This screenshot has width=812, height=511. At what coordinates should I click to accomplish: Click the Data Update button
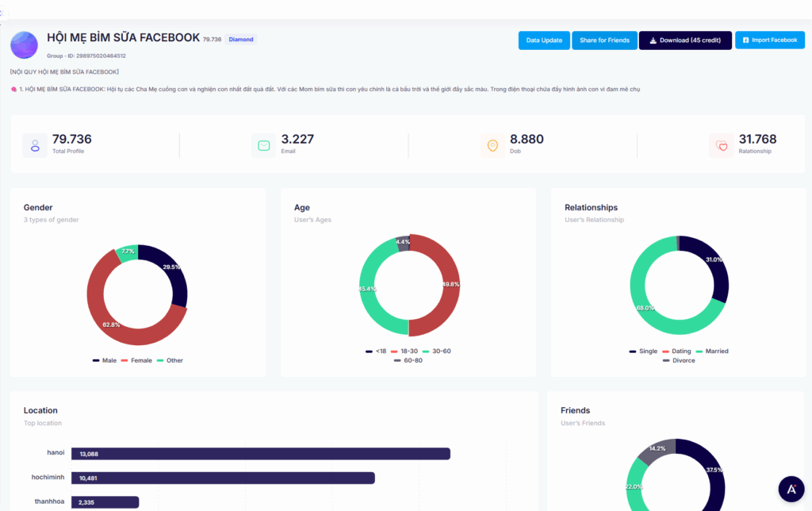click(544, 40)
